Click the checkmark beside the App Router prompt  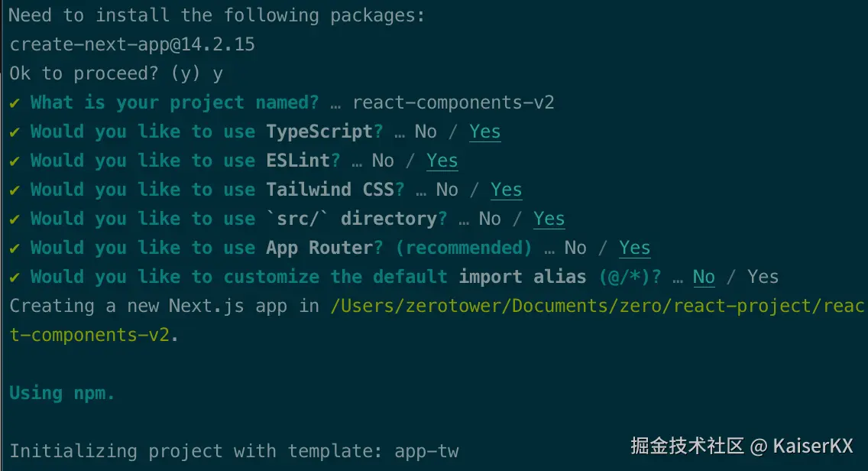click(x=15, y=248)
